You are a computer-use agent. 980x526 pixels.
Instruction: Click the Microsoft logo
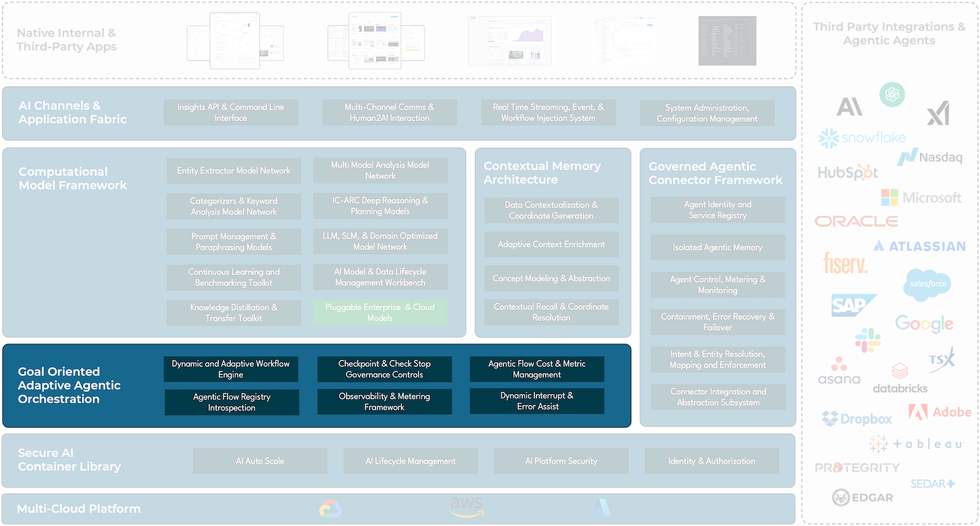[x=921, y=198]
